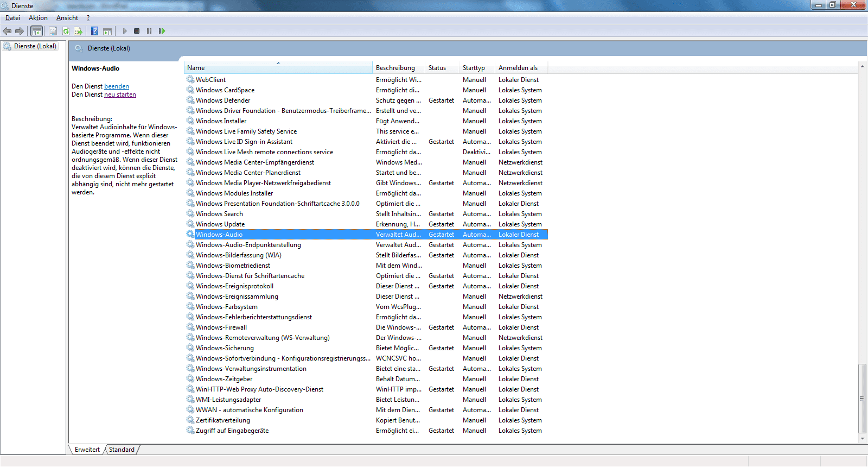Click the 'beenden' link to stop service
Viewport: 868px width, 467px height.
117,86
